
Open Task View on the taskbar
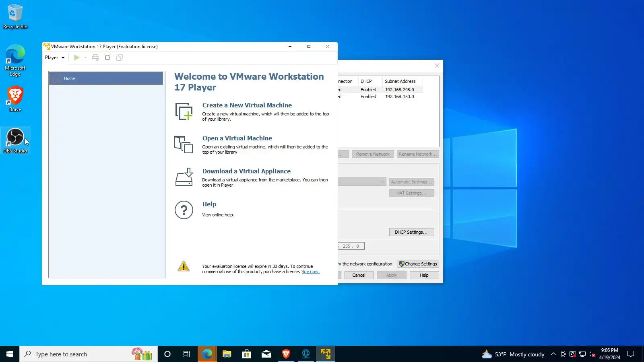[x=187, y=354]
